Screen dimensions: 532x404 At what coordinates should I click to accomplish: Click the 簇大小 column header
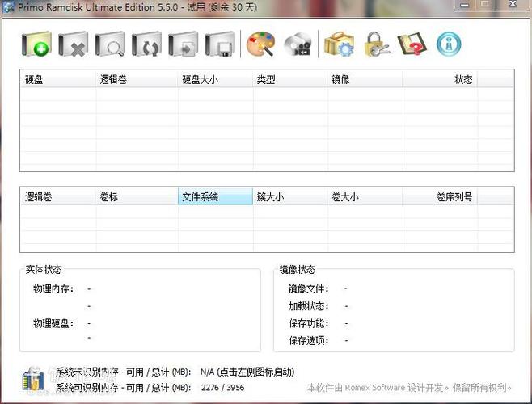click(x=290, y=196)
